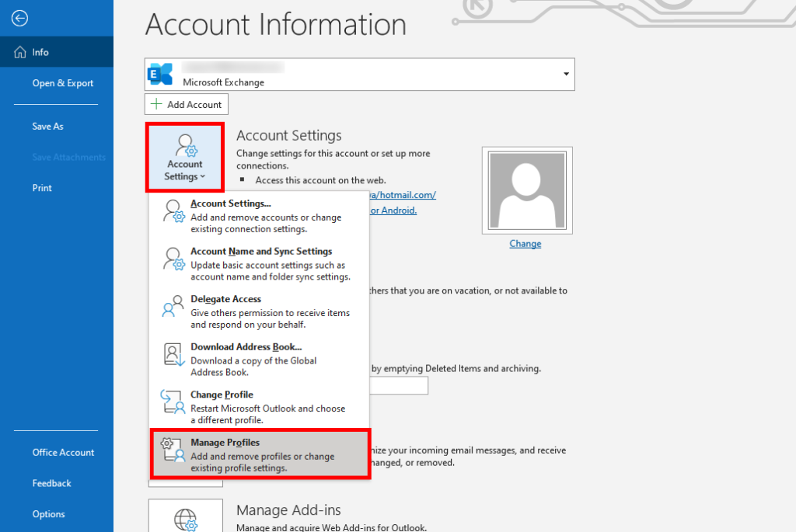Open Options in the sidebar
The image size is (796, 532).
click(x=48, y=514)
